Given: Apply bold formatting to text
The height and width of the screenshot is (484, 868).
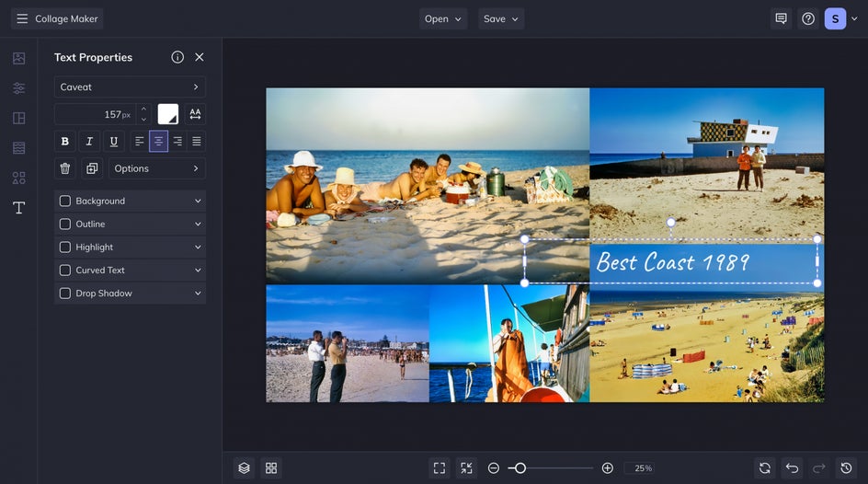Looking at the screenshot, I should tap(64, 142).
